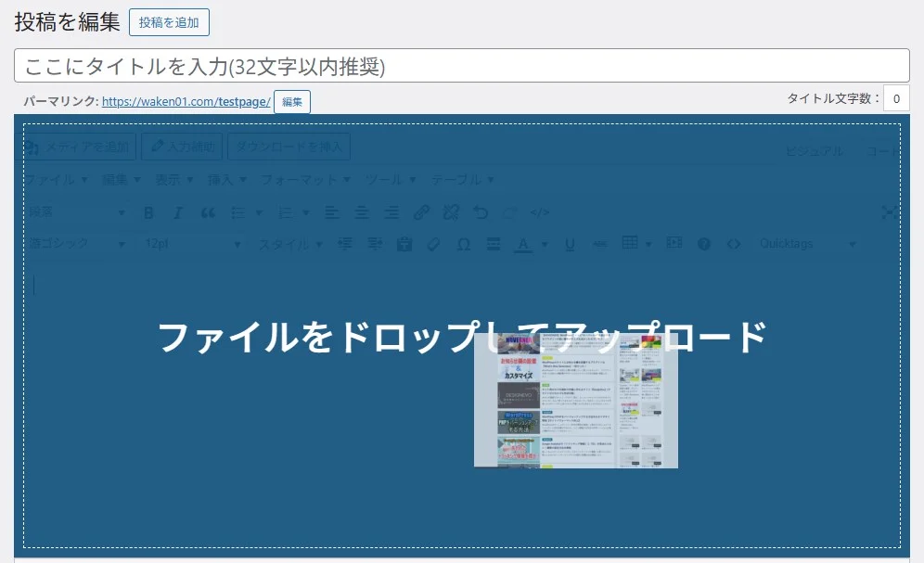924x563 pixels.
Task: Open the スタイル styles dropdown
Action: (290, 244)
